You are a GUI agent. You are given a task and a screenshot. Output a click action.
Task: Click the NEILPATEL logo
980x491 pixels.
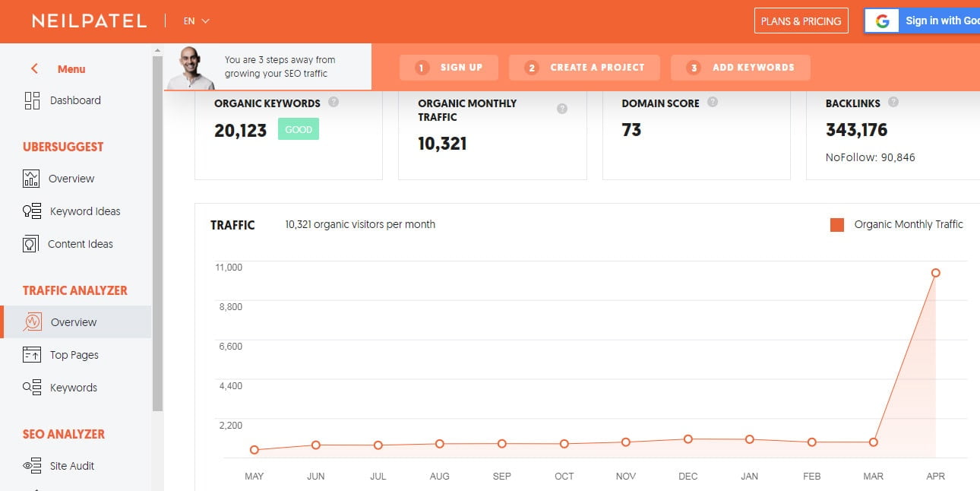[x=89, y=21]
